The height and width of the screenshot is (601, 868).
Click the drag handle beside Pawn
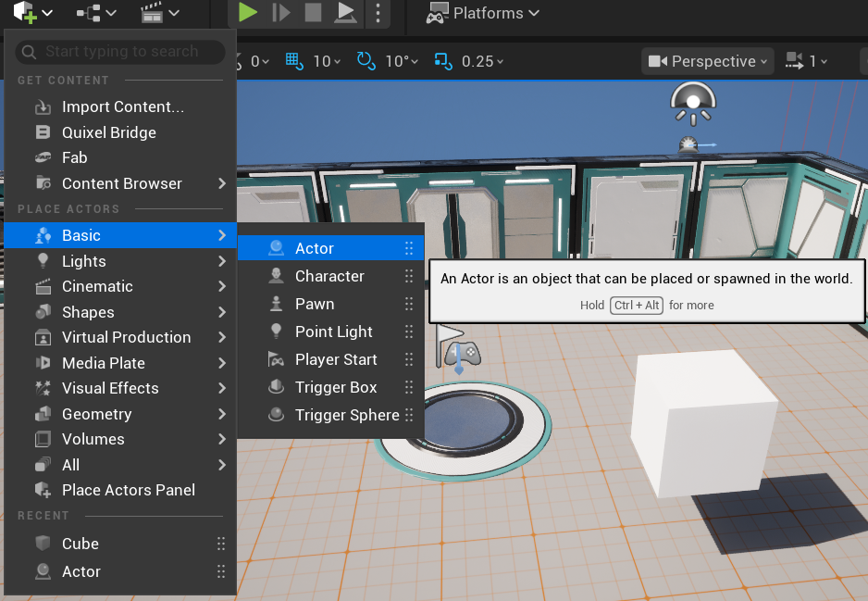408,304
